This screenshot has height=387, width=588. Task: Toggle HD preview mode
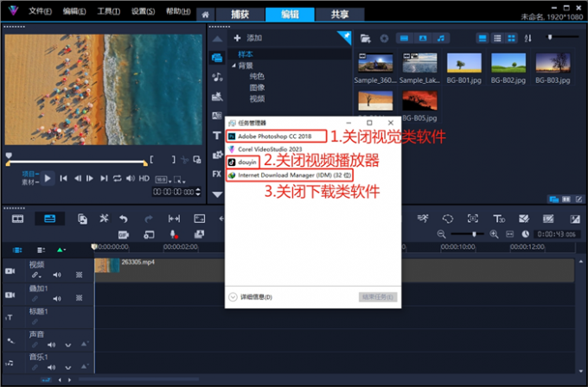pyautogui.click(x=144, y=179)
